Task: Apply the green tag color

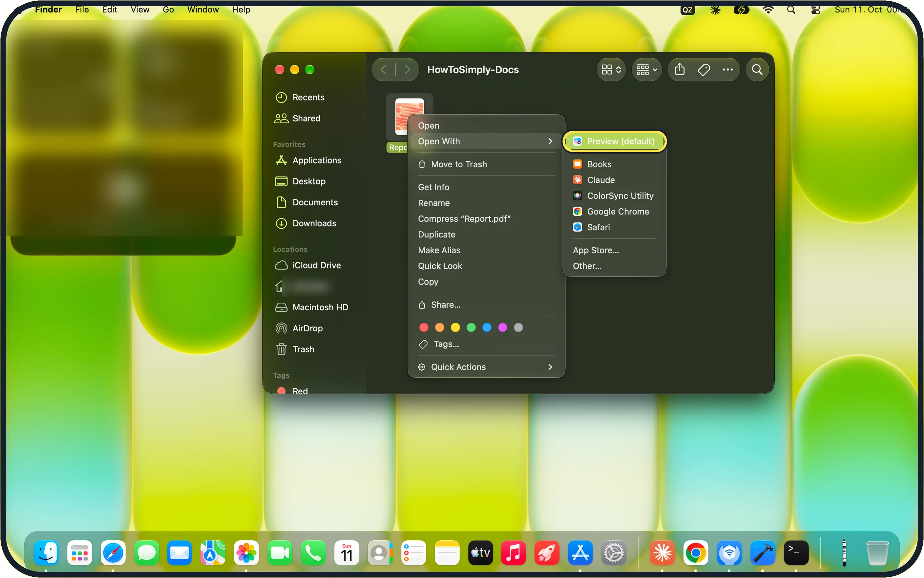Action: coord(471,328)
